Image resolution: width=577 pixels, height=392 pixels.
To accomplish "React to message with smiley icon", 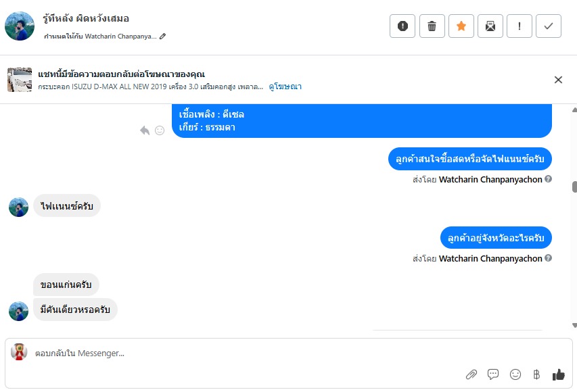I will pyautogui.click(x=160, y=130).
